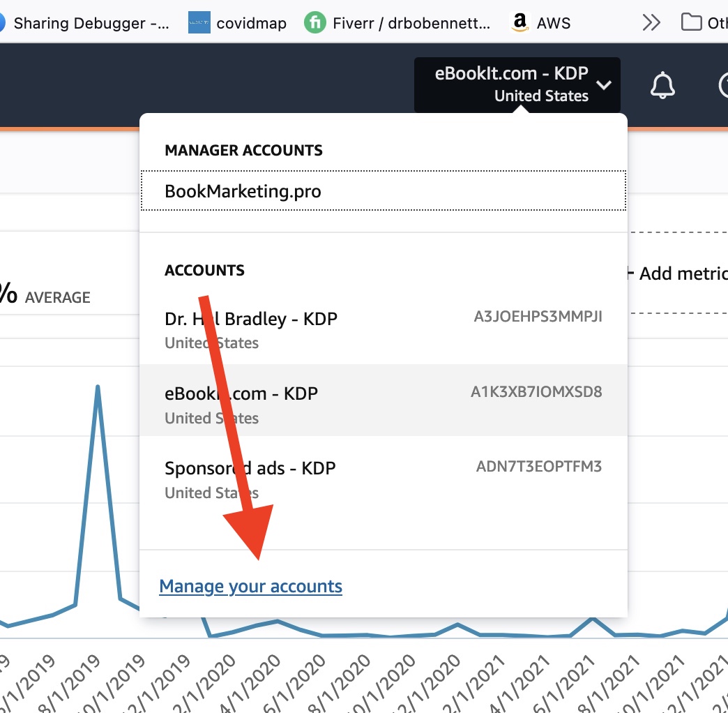728x713 pixels.
Task: Open the AWS bookmark
Action: click(540, 23)
